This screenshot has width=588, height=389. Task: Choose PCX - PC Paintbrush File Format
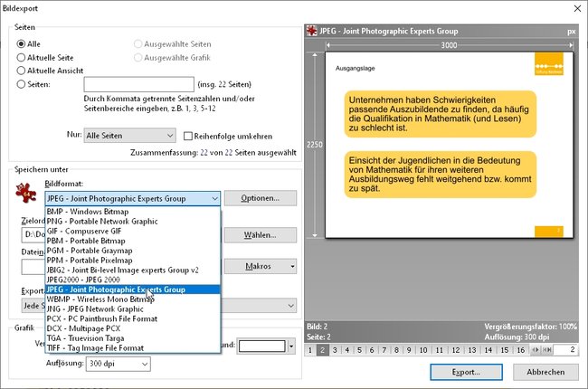(x=132, y=318)
